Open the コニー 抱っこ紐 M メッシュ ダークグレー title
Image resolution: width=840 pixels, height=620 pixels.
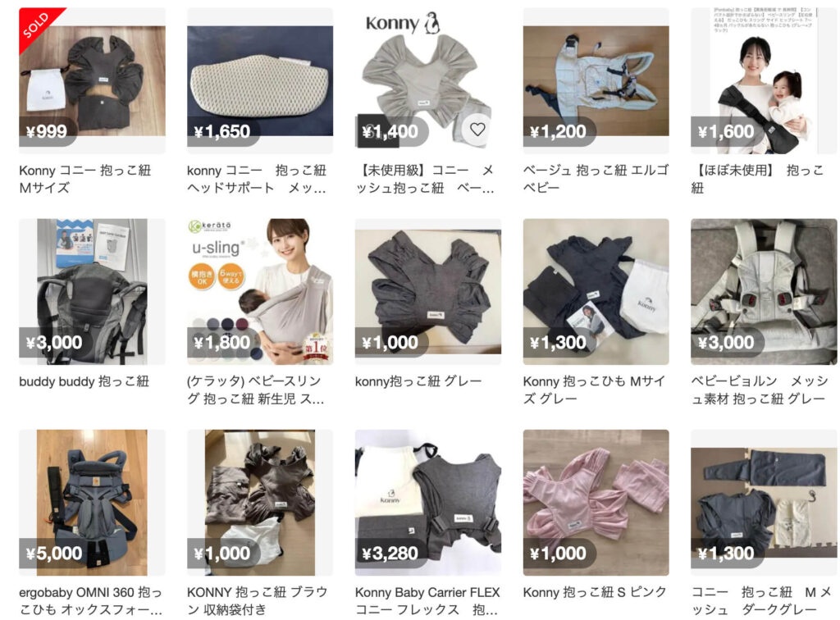click(x=760, y=600)
